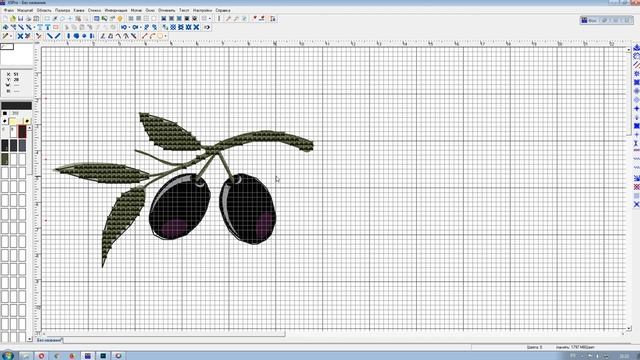640x360 pixels.
Task: Open the Windows Explorer folder taskbar icon
Action: coord(26,356)
